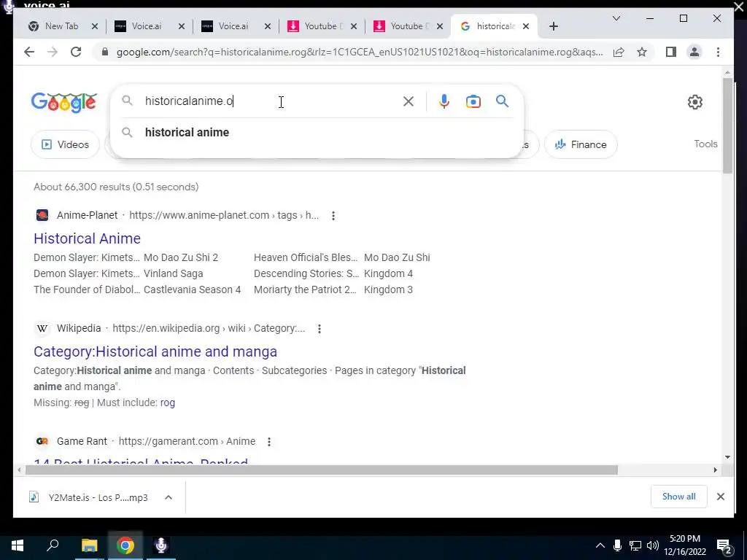The height and width of the screenshot is (560, 747).
Task: Bookmark this page with the star icon
Action: click(x=642, y=52)
